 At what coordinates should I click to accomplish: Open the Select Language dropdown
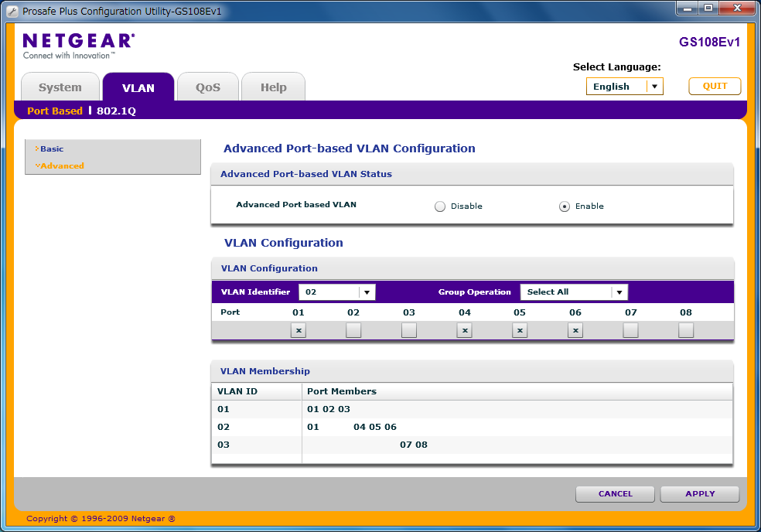pyautogui.click(x=654, y=87)
